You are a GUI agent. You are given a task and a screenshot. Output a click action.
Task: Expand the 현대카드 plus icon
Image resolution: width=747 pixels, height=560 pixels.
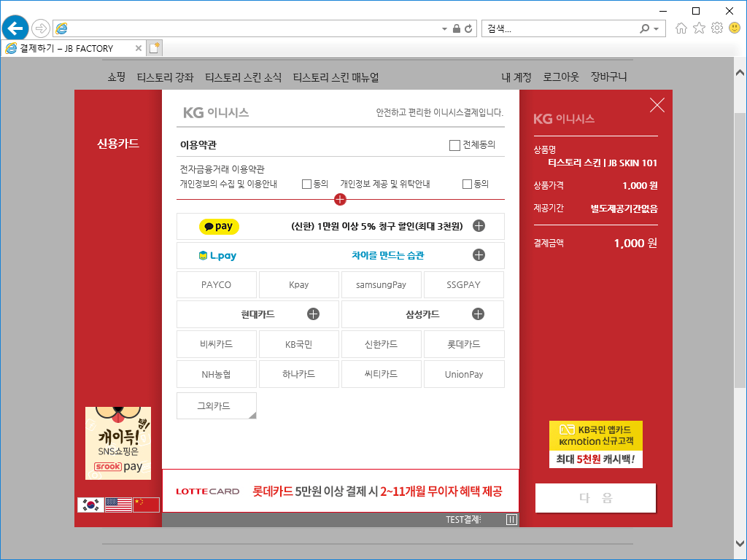click(313, 314)
